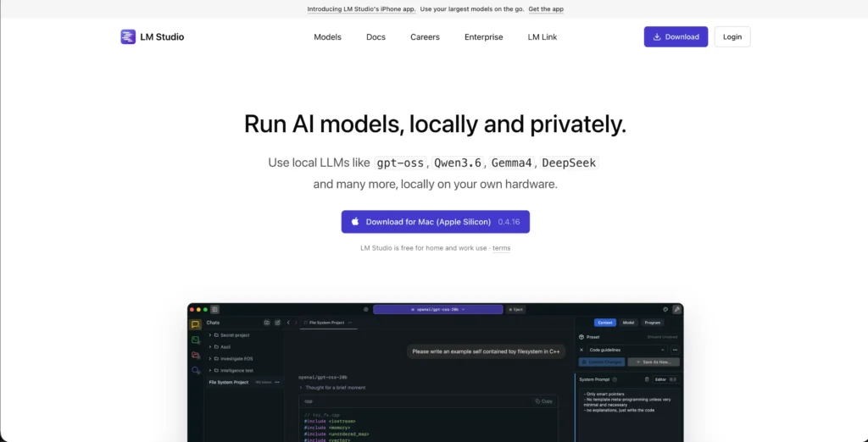Go forward with the right arrow icon

296,323
